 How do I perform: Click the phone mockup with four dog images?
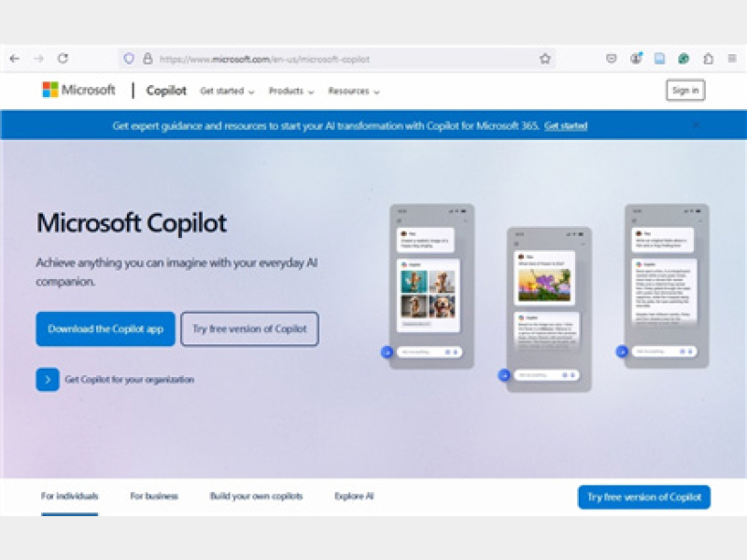click(x=432, y=287)
